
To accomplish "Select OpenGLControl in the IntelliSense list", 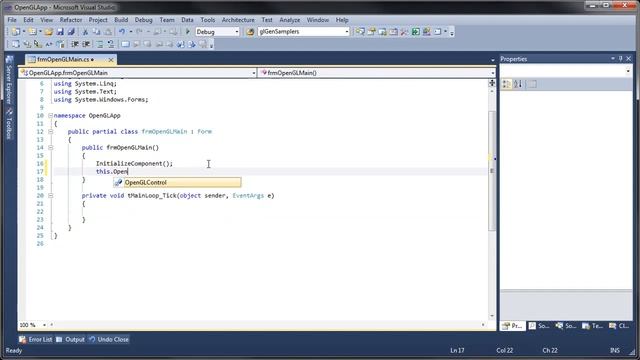I will (x=178, y=182).
